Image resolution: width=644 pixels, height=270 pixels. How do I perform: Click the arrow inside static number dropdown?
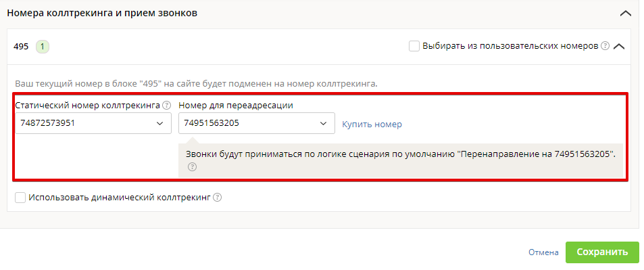(x=159, y=123)
